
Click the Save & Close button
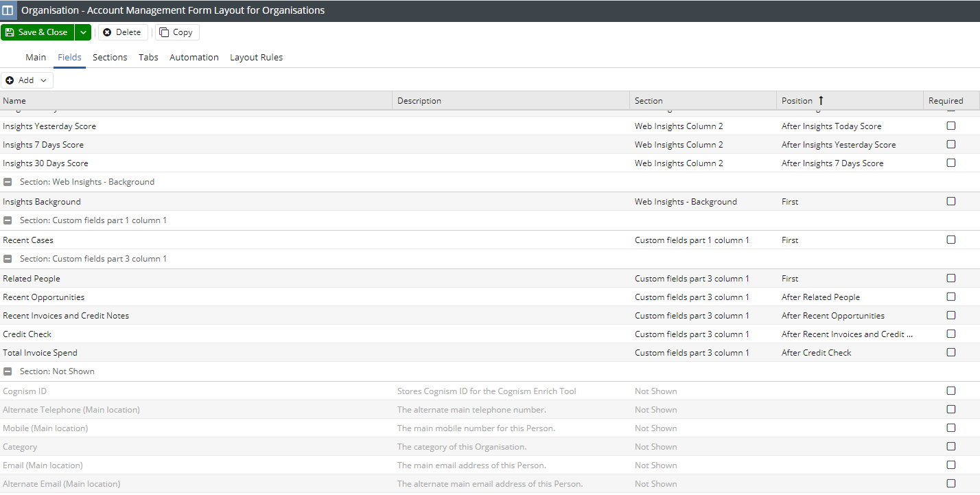[x=41, y=32]
